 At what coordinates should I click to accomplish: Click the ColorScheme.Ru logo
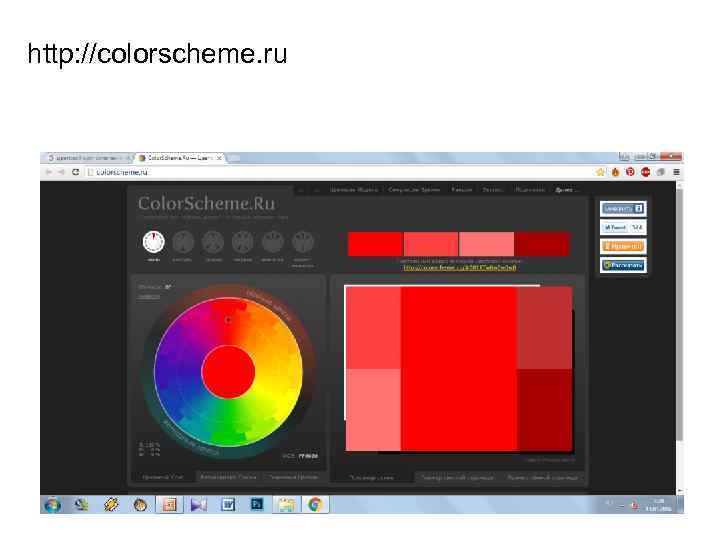207,203
